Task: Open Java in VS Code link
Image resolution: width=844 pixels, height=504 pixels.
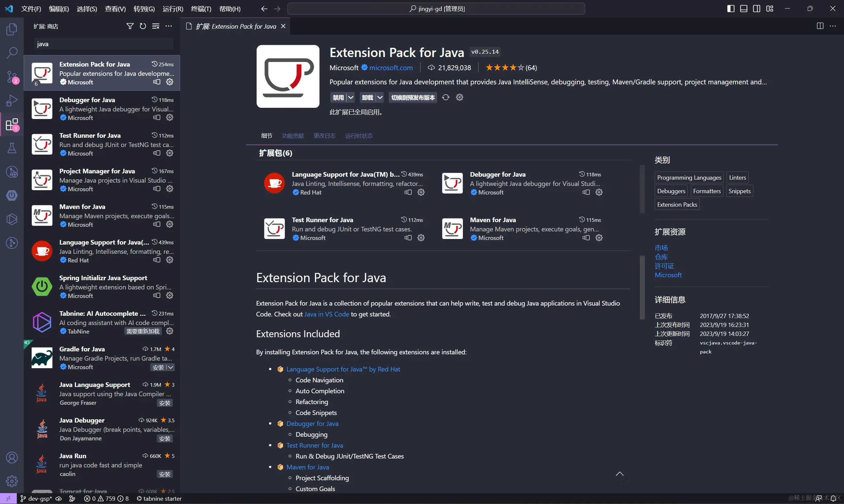Action: [326, 314]
